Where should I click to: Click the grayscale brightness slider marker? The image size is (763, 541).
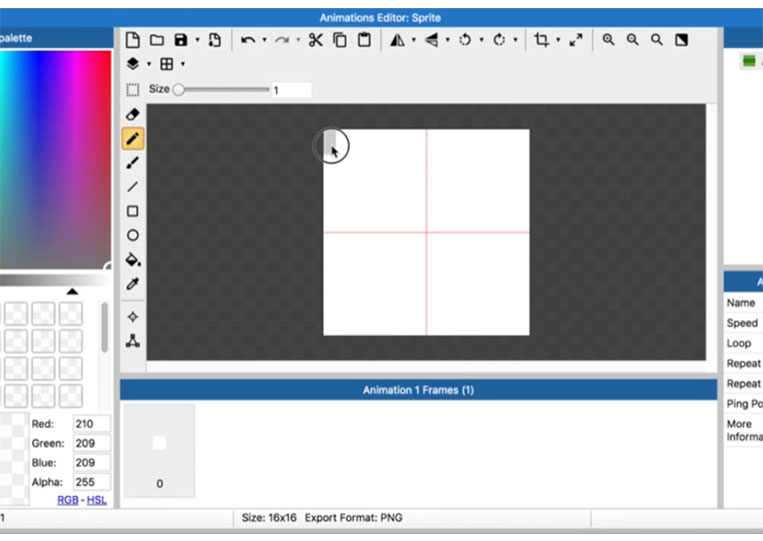tap(73, 291)
